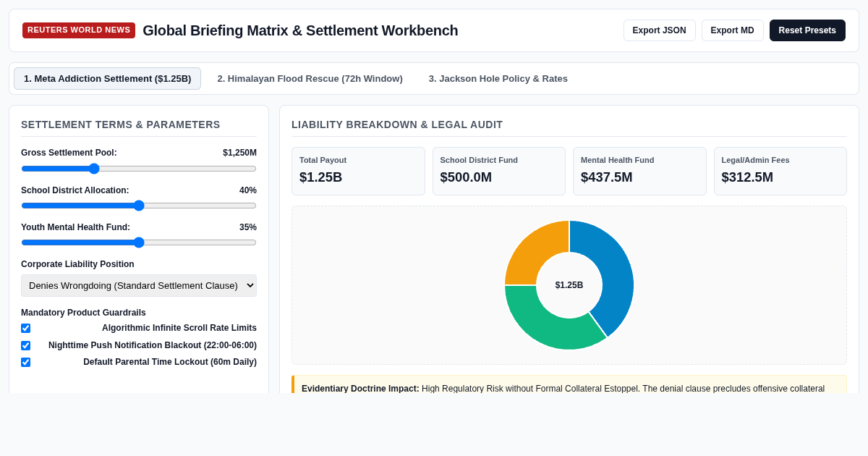Click the REUTERS WORLD NEWS badge
Image resolution: width=868 pixels, height=456 pixels.
pyautogui.click(x=79, y=30)
